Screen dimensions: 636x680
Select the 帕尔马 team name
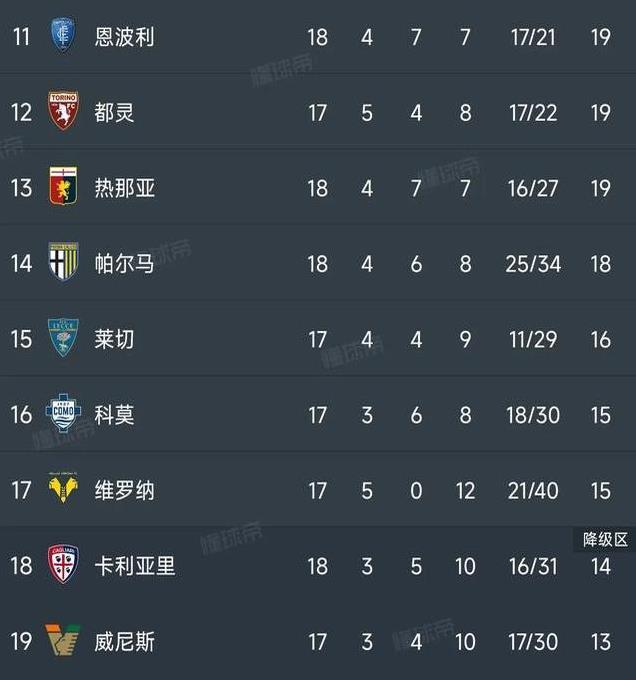tap(124, 263)
